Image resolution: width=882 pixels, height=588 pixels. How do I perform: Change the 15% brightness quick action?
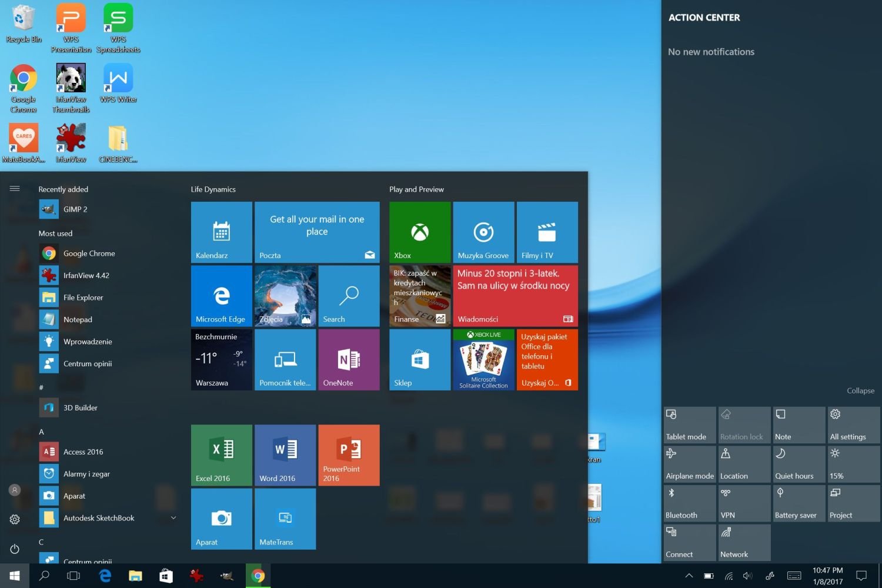854,465
